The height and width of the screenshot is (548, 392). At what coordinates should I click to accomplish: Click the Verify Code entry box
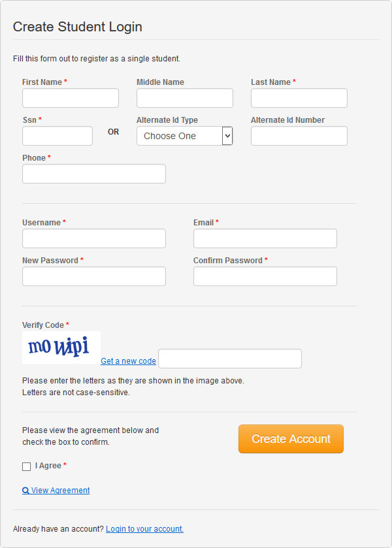click(x=230, y=359)
